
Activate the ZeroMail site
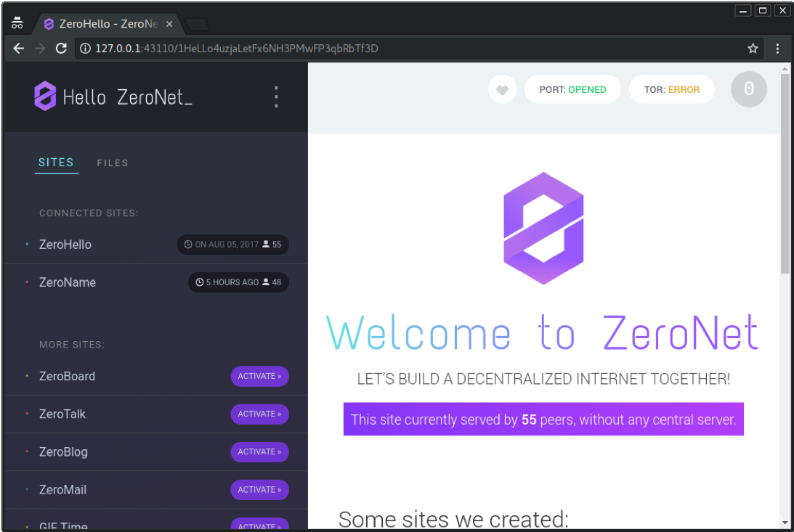coord(260,490)
